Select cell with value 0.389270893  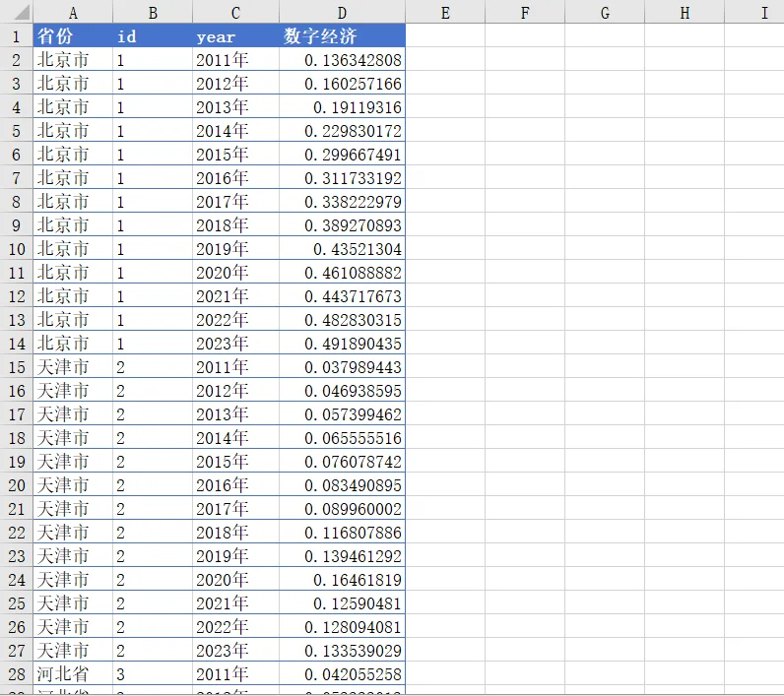coord(342,225)
